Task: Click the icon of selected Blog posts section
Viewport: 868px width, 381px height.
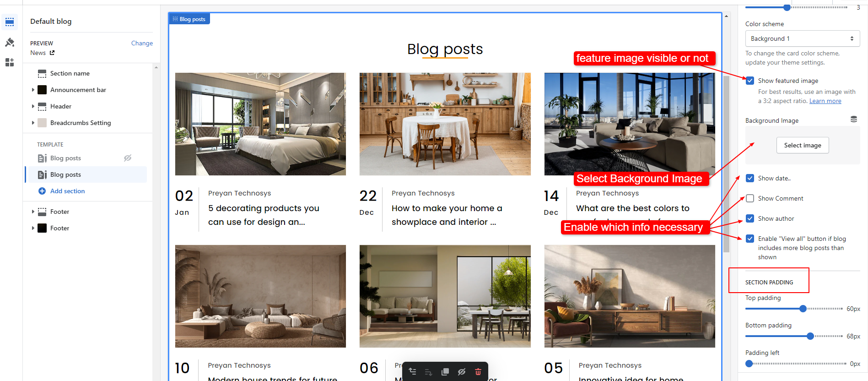Action: (42, 174)
